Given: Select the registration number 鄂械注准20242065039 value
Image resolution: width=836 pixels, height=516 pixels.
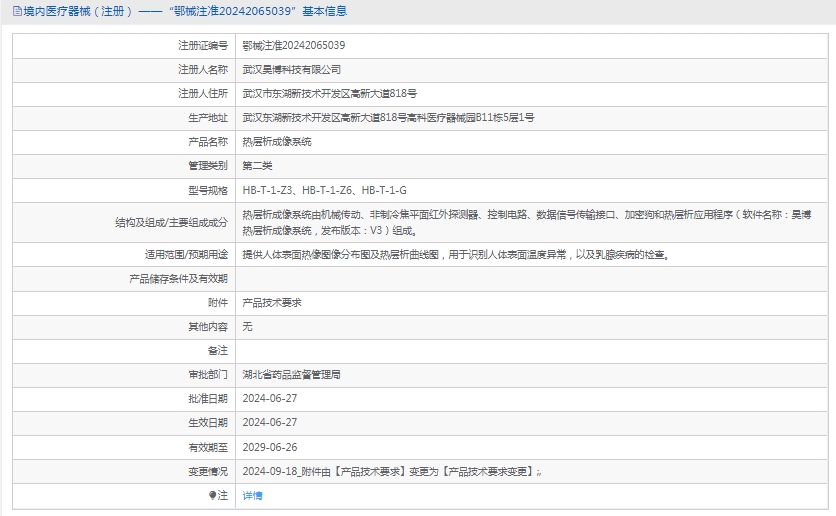Looking at the screenshot, I should pyautogui.click(x=294, y=46).
